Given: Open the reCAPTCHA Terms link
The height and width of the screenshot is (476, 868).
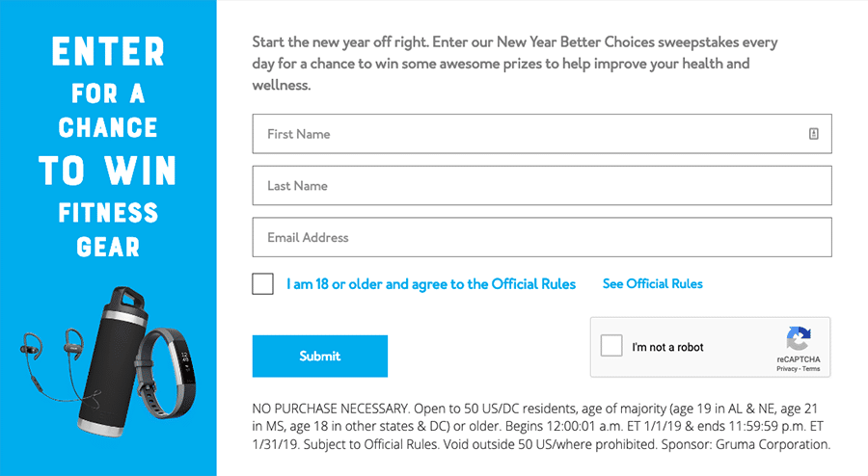Looking at the screenshot, I should [x=810, y=369].
